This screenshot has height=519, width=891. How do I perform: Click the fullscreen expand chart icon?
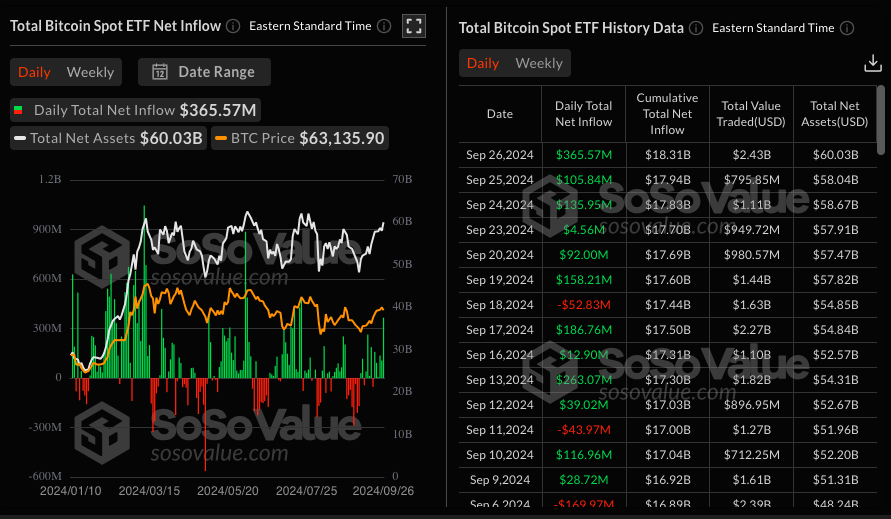pyautogui.click(x=412, y=26)
